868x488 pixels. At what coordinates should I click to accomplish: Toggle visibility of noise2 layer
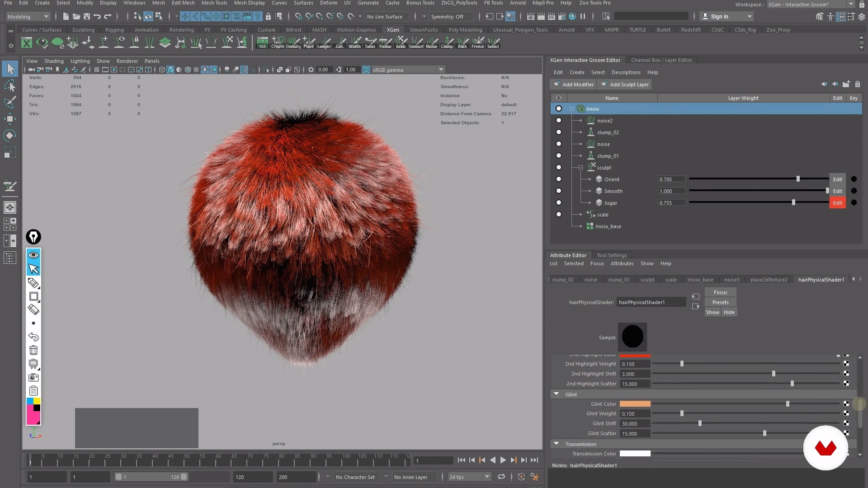click(x=559, y=120)
